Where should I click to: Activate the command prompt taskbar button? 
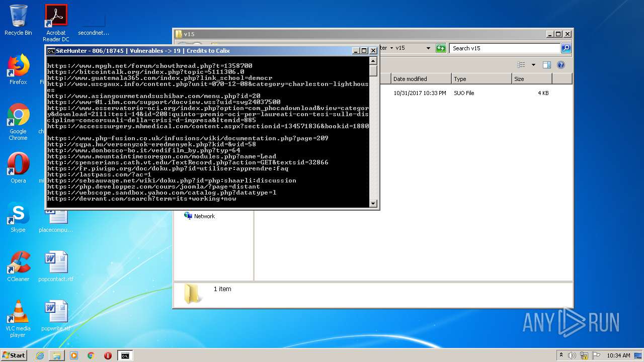[x=125, y=355]
